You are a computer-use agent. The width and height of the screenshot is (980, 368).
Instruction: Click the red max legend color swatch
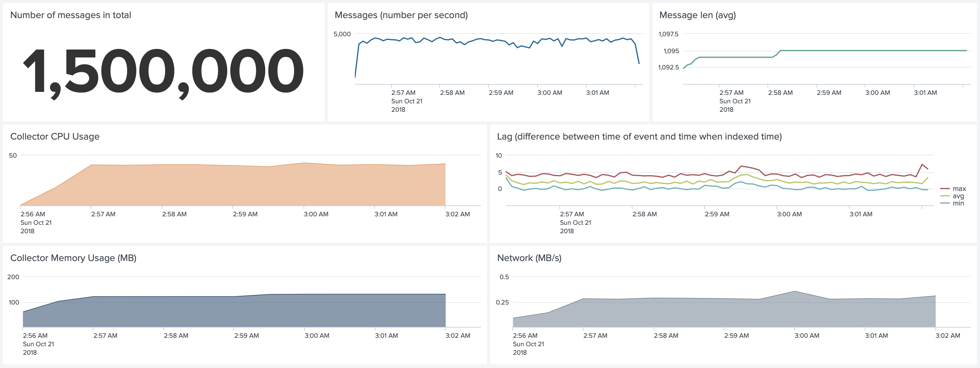(x=945, y=189)
